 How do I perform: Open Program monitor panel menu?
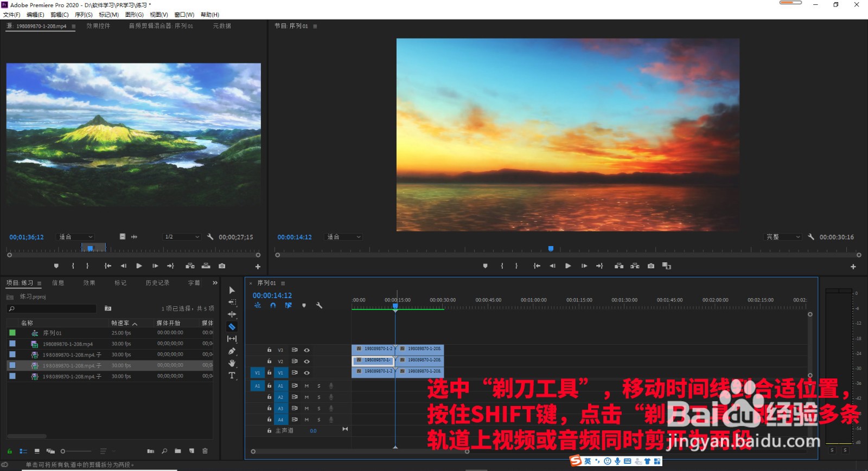[315, 26]
